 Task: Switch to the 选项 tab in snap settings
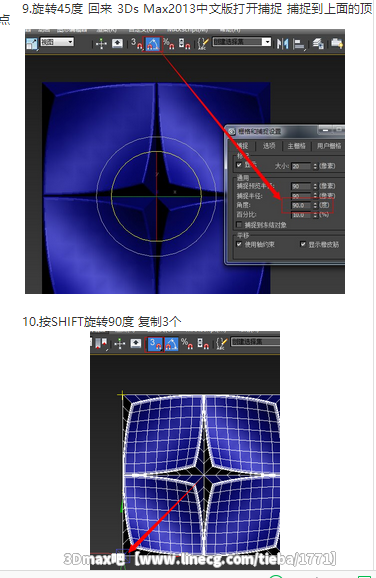(269, 146)
